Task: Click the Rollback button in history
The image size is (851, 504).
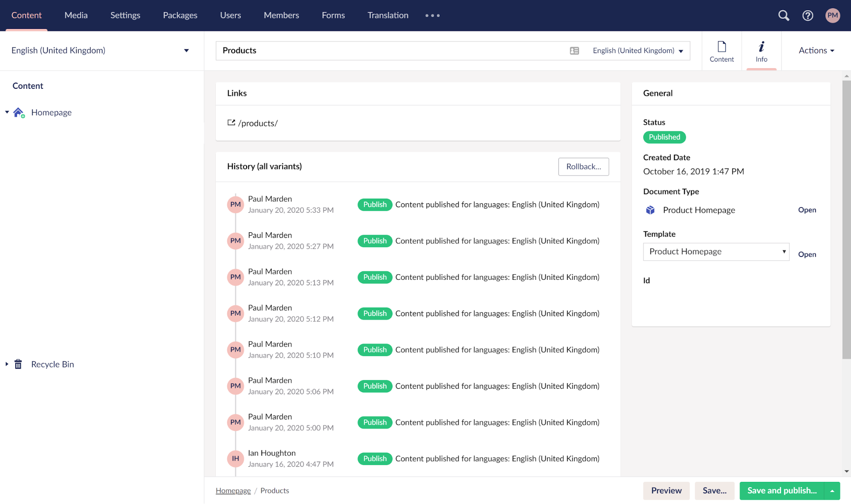Action: 583,166
